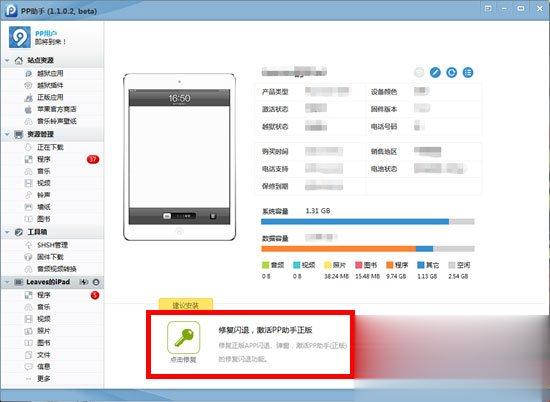Click the blue pencil edit device name icon
Viewport: 550px width, 402px height.
(435, 73)
